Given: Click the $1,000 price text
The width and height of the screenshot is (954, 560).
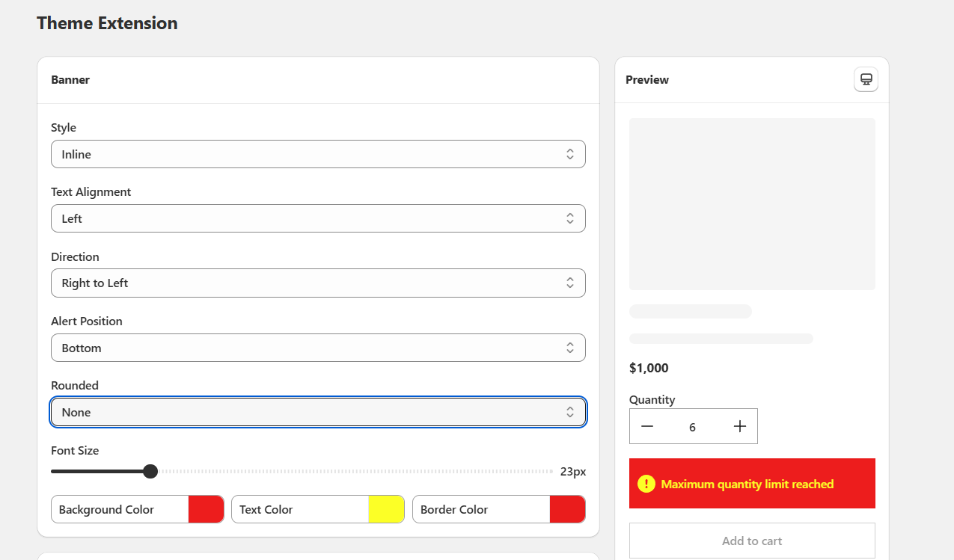Looking at the screenshot, I should click(649, 368).
